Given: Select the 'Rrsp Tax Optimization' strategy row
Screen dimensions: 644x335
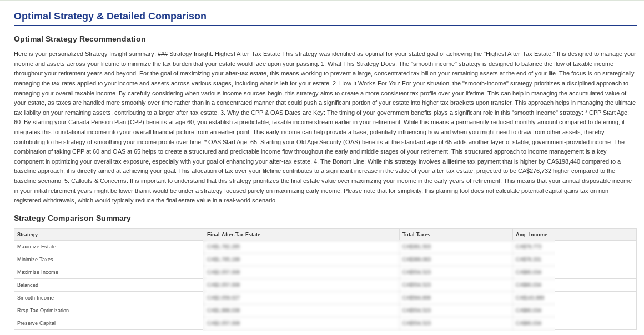Looking at the screenshot, I should click(43, 311).
